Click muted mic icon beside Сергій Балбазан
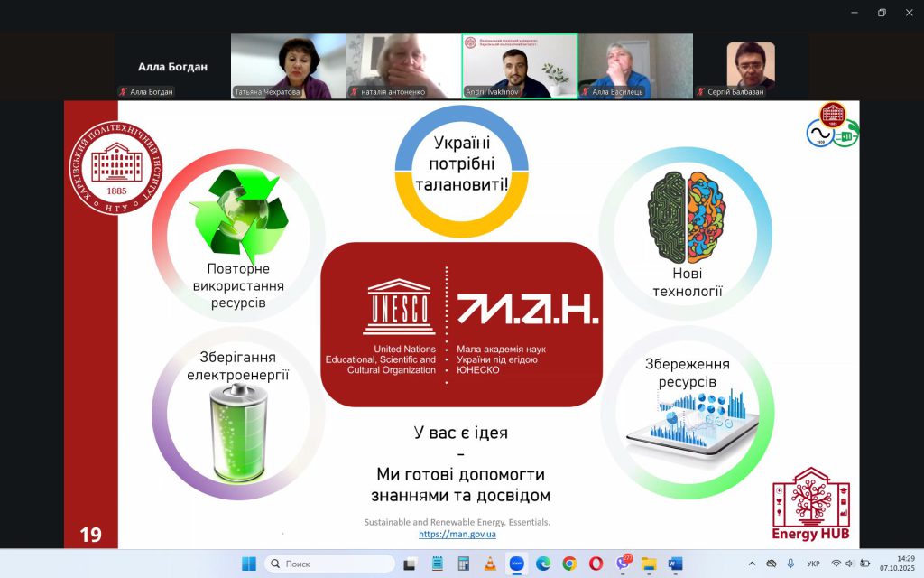Image resolution: width=924 pixels, height=578 pixels. 700,91
